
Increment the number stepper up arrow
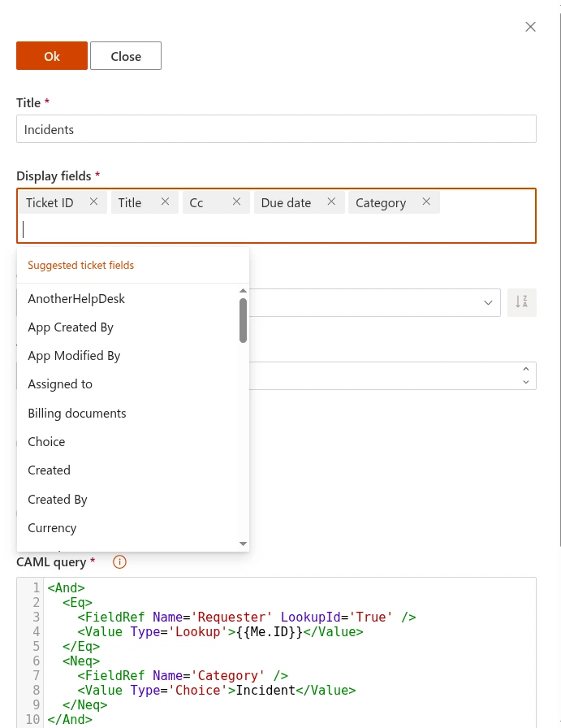click(x=526, y=370)
